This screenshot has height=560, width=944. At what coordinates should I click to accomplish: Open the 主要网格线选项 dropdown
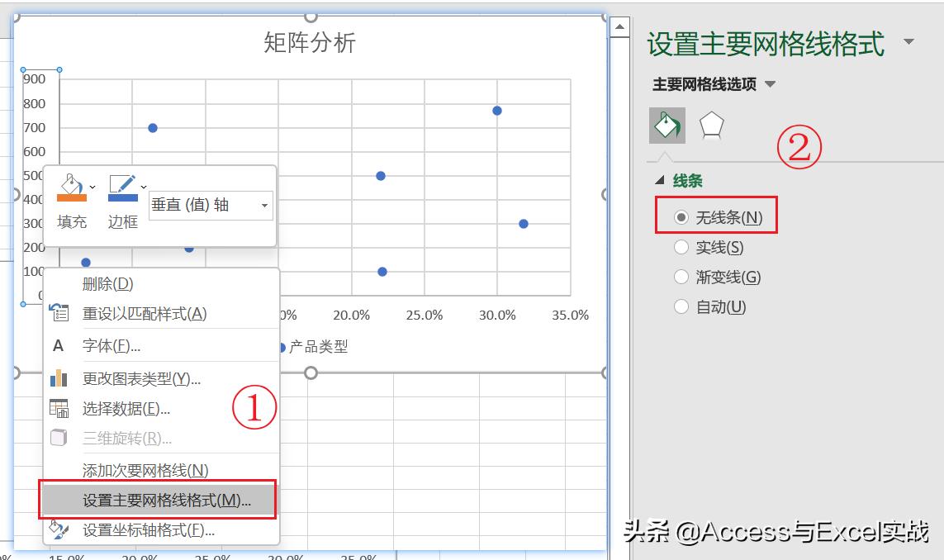point(771,84)
